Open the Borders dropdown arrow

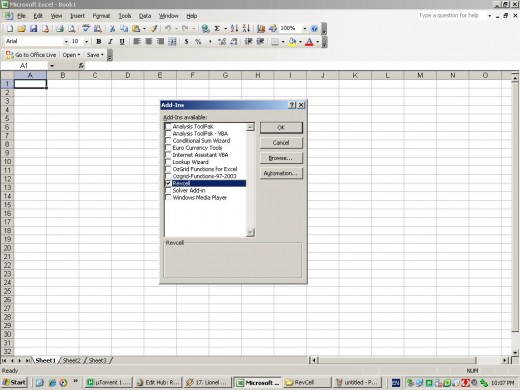(283, 42)
